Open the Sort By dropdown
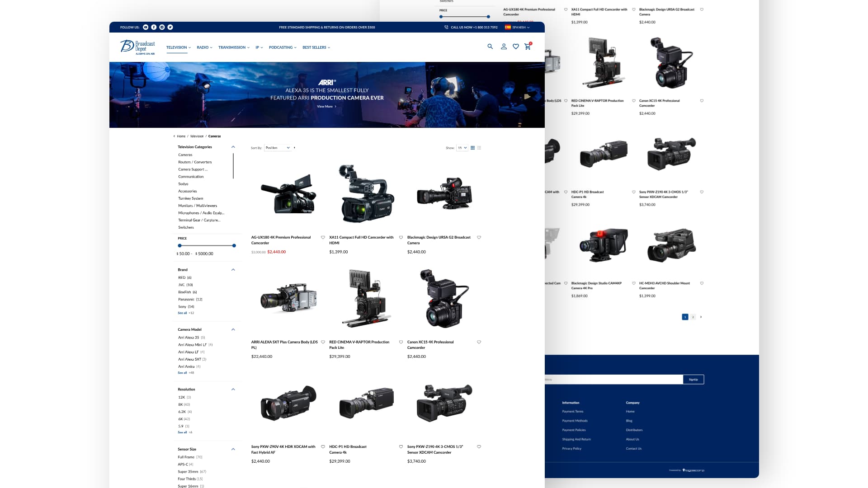The height and width of the screenshot is (488, 868). tap(278, 148)
